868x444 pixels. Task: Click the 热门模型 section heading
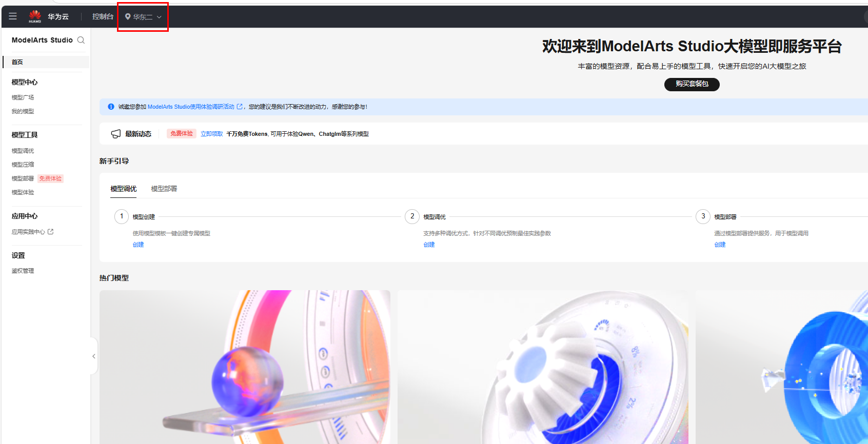[x=114, y=278]
